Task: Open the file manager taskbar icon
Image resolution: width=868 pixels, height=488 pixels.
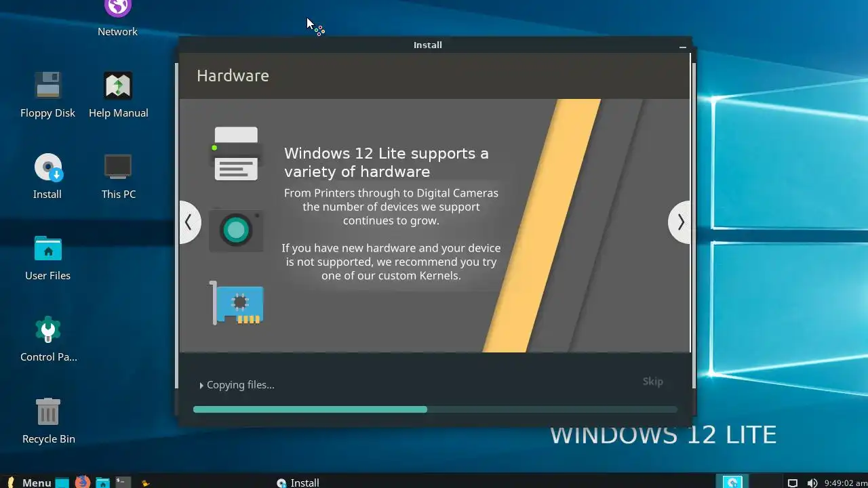Action: click(x=102, y=483)
